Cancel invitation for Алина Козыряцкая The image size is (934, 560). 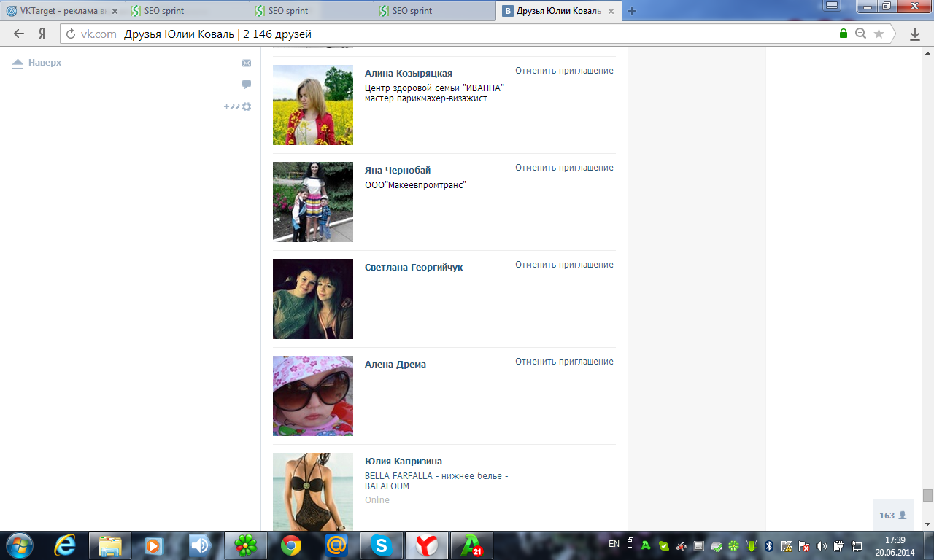(564, 71)
